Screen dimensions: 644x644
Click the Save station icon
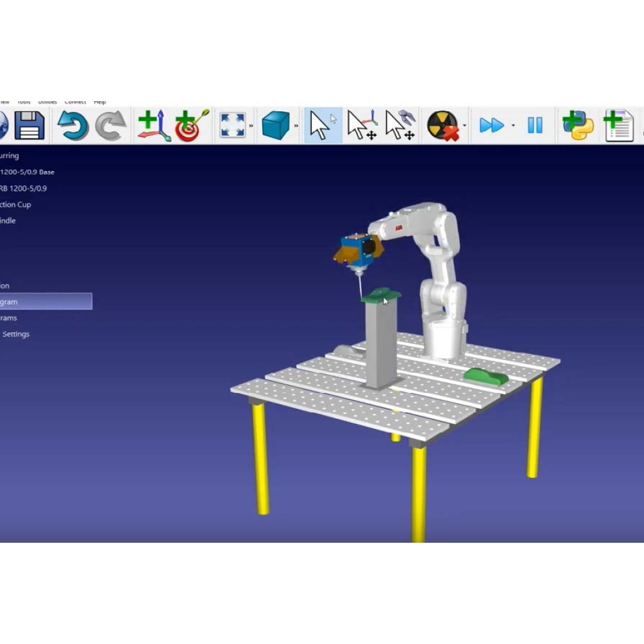tap(30, 125)
